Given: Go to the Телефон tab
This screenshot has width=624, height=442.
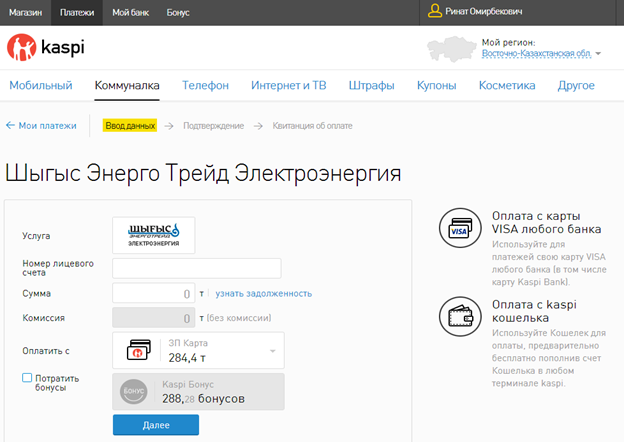Looking at the screenshot, I should tap(205, 85).
